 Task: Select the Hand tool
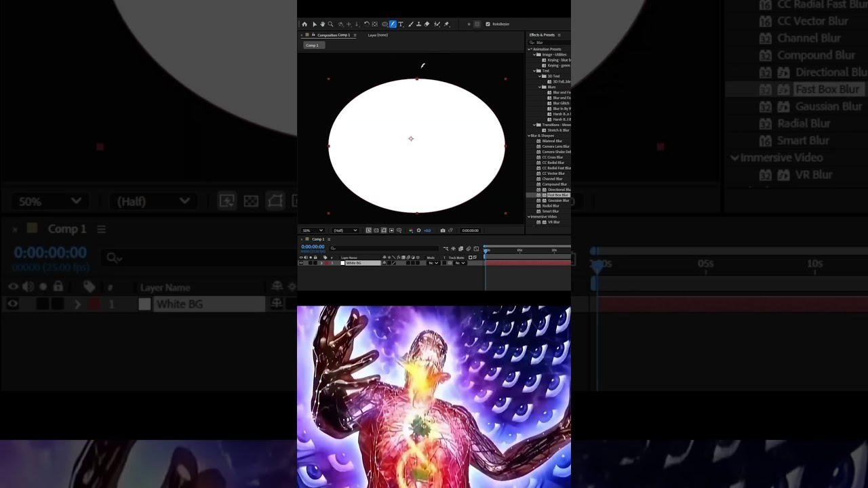(323, 24)
